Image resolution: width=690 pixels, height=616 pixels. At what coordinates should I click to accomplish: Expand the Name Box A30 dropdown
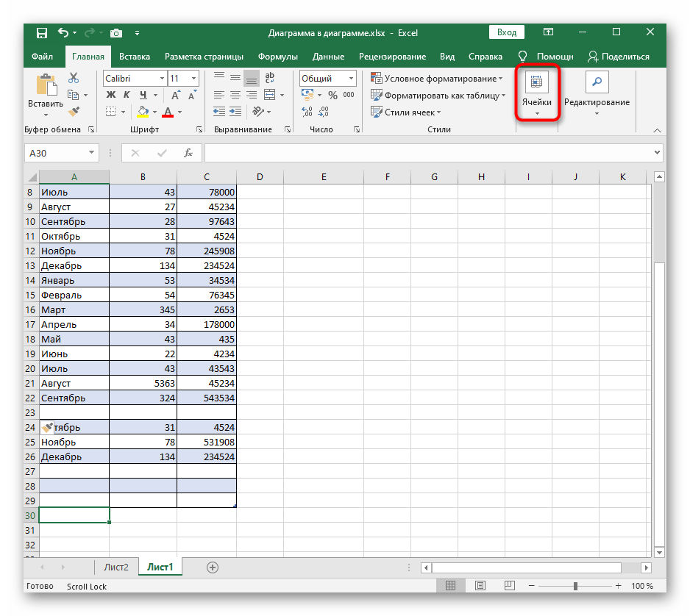pyautogui.click(x=91, y=153)
